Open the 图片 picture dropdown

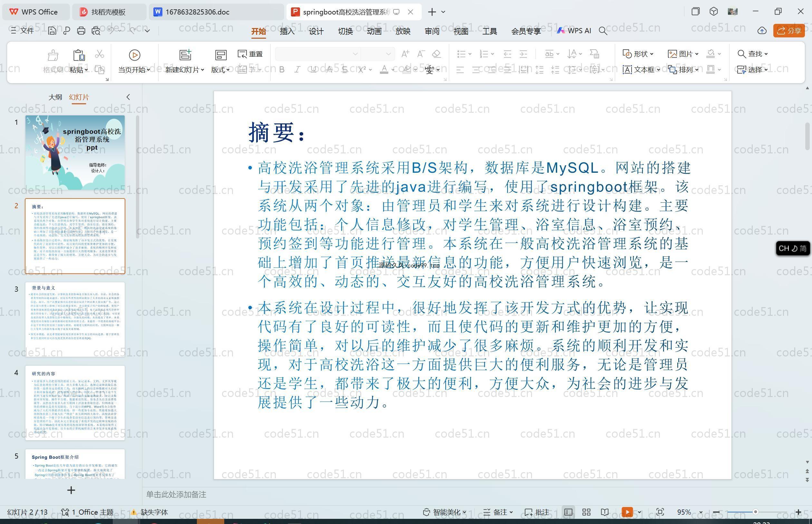coord(683,54)
